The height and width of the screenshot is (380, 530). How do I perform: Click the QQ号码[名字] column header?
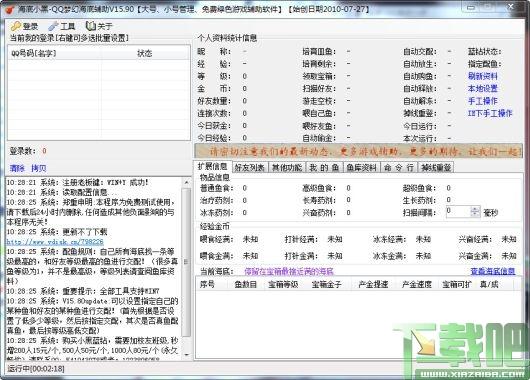point(55,53)
